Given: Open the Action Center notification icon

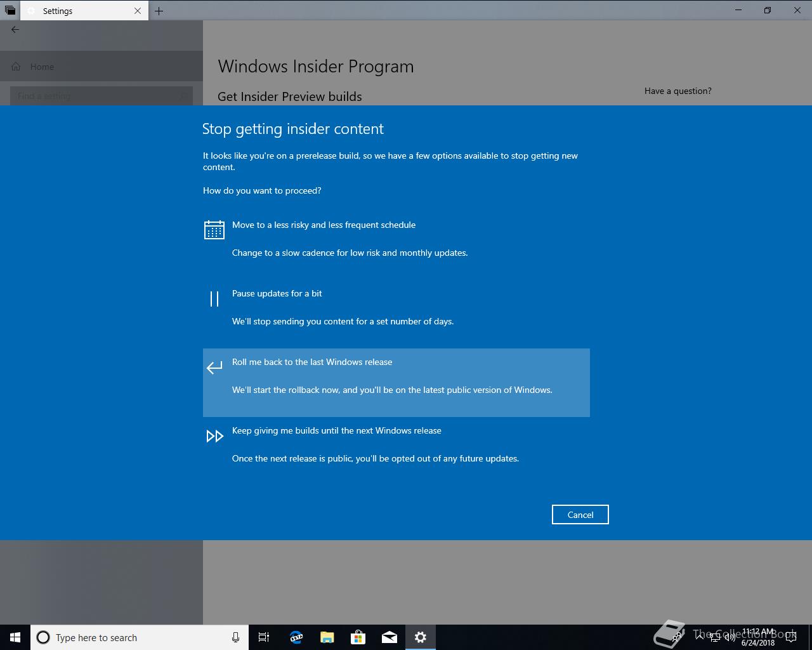Looking at the screenshot, I should tap(791, 637).
